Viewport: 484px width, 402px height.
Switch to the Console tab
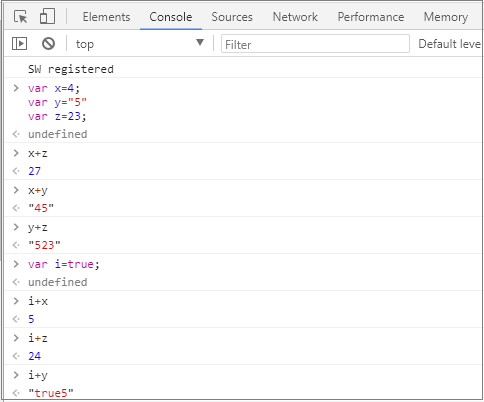pos(171,17)
